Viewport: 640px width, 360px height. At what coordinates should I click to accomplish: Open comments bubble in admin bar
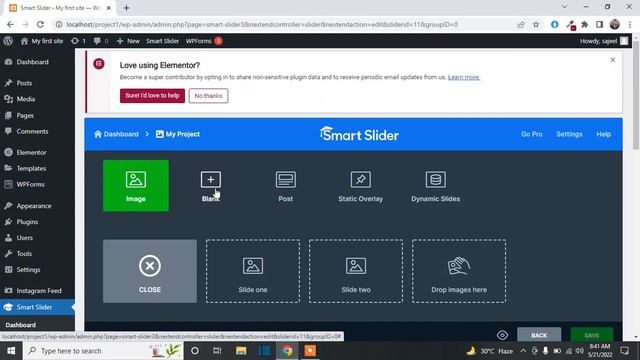tap(101, 41)
